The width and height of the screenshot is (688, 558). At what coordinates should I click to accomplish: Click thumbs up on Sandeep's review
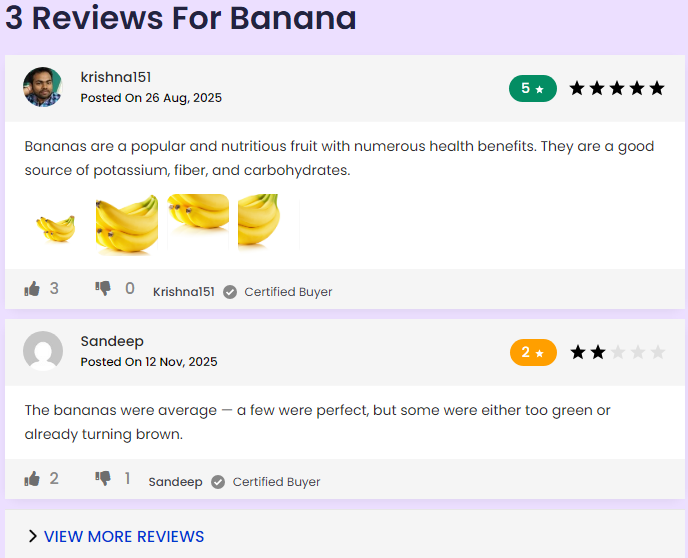pos(32,479)
